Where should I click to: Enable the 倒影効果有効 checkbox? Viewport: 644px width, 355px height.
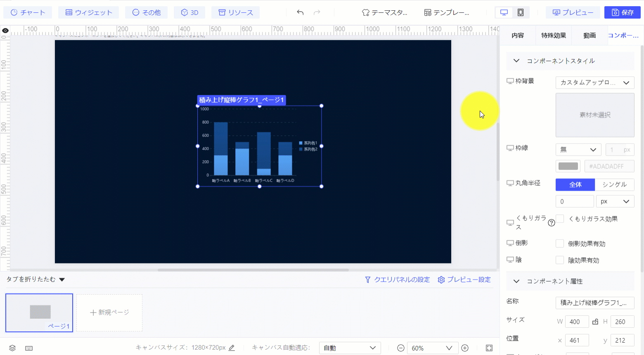coord(560,244)
